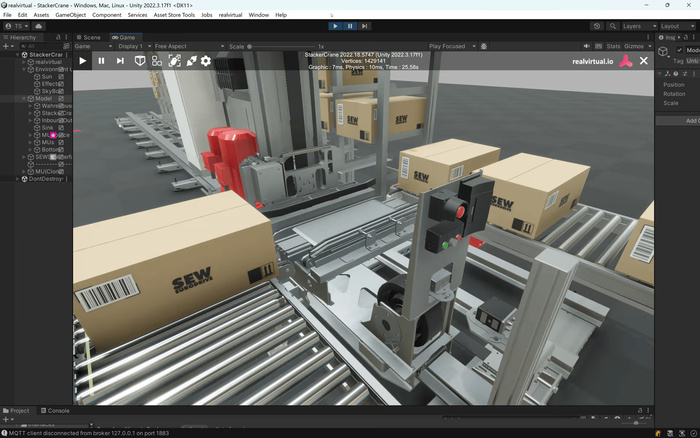The width and height of the screenshot is (700, 438).
Task: Open Undo History from the top toolbar
Action: click(x=597, y=26)
